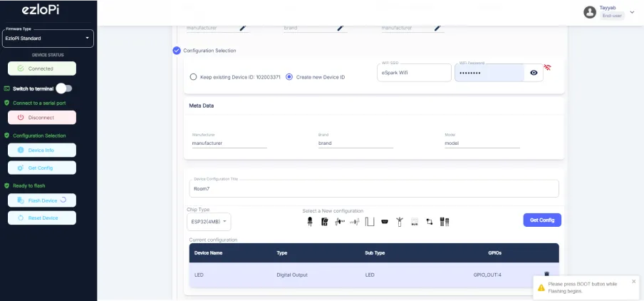644x301 pixels.
Task: Toggle the Switch to terminal switch
Action: pos(64,88)
